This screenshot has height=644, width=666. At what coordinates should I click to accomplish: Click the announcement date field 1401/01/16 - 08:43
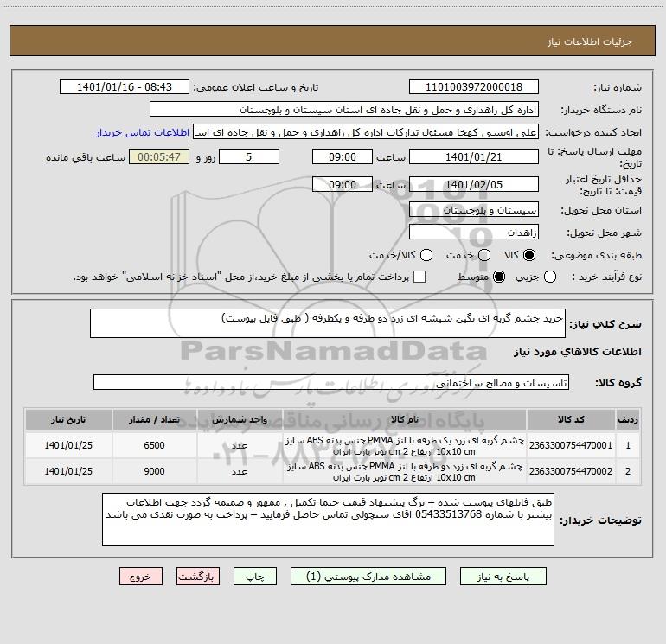125,87
